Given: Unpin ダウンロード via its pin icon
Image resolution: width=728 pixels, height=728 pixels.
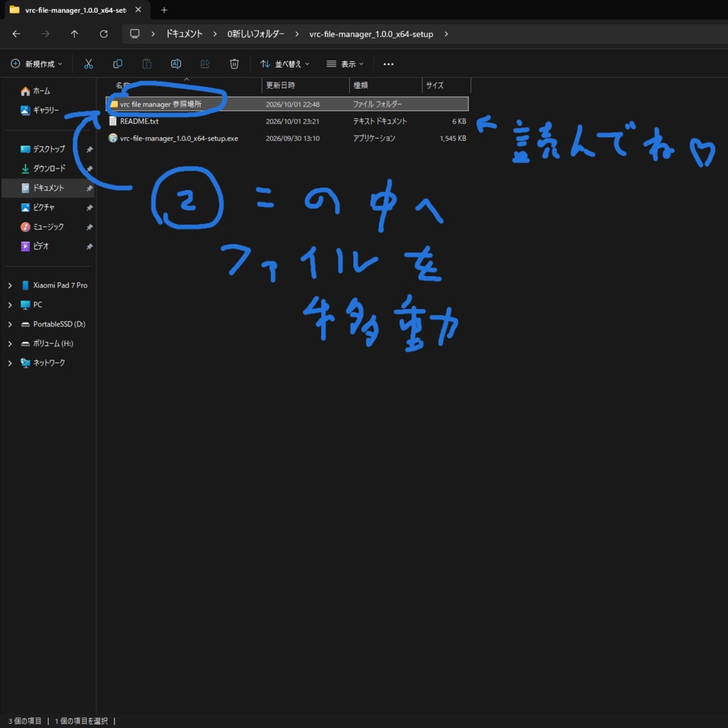Looking at the screenshot, I should click(89, 168).
